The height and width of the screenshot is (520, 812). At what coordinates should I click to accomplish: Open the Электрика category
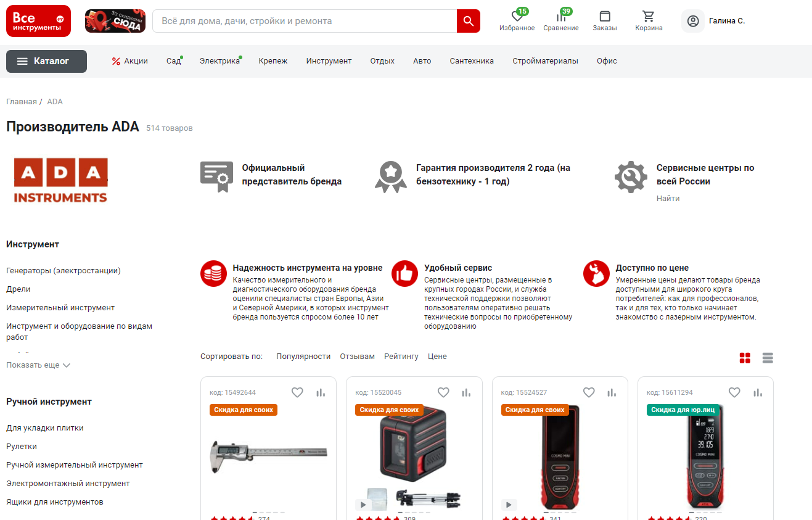click(219, 61)
